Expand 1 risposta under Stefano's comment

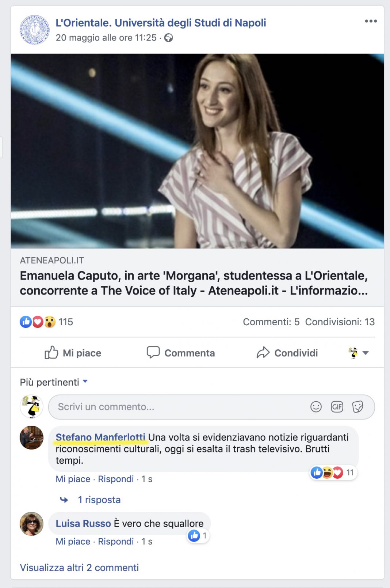click(x=99, y=500)
